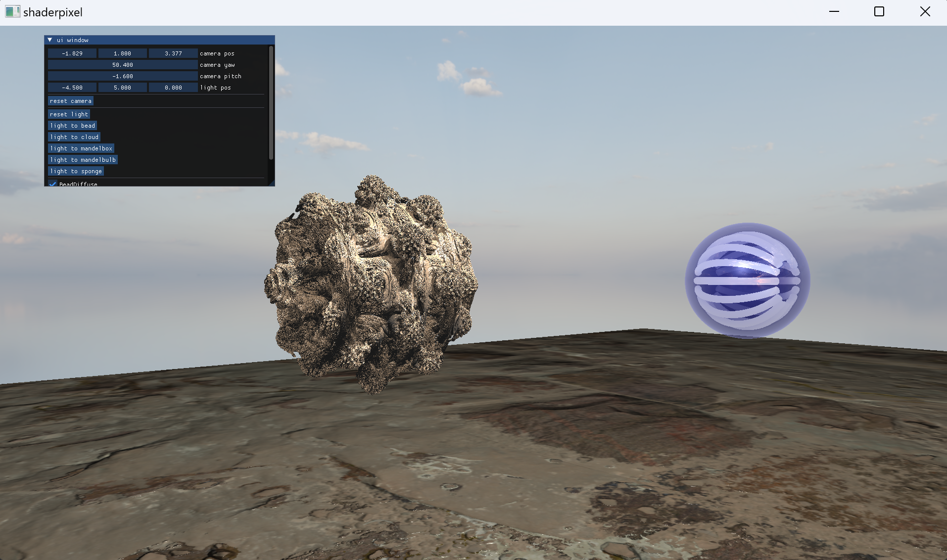This screenshot has width=947, height=560.
Task: Minimize the shaderpixel window
Action: point(834,12)
